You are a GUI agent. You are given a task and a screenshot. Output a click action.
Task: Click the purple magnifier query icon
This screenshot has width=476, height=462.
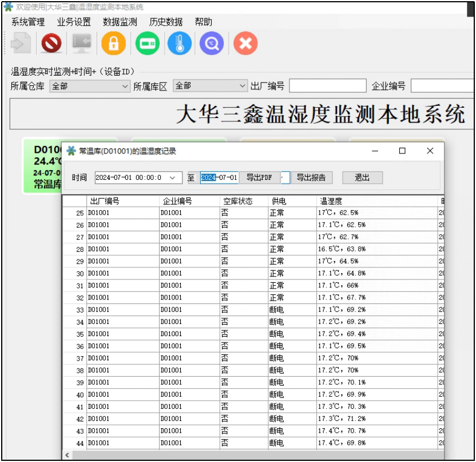pos(212,44)
